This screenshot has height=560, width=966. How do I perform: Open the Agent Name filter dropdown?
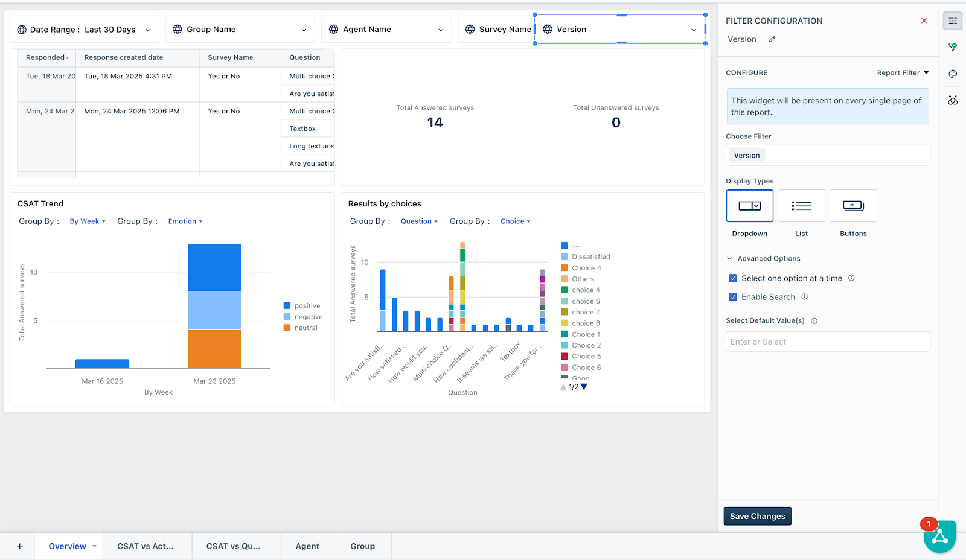click(386, 29)
